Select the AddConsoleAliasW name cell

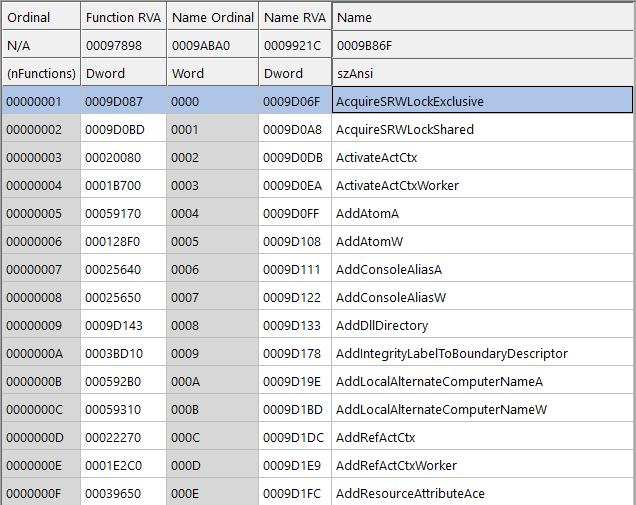point(482,297)
